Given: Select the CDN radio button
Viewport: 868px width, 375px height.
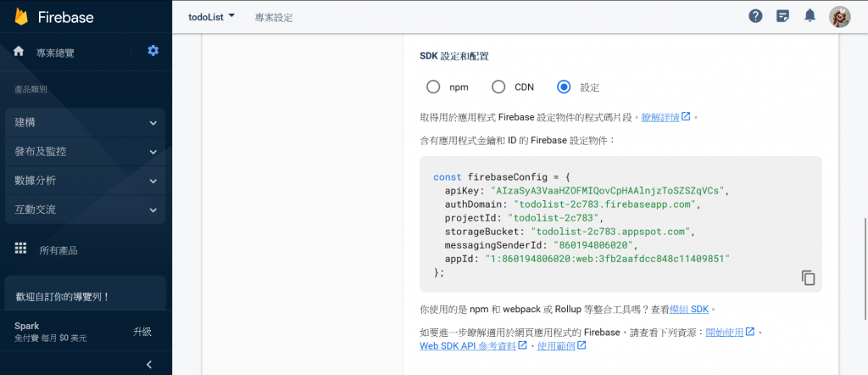Looking at the screenshot, I should tap(498, 87).
